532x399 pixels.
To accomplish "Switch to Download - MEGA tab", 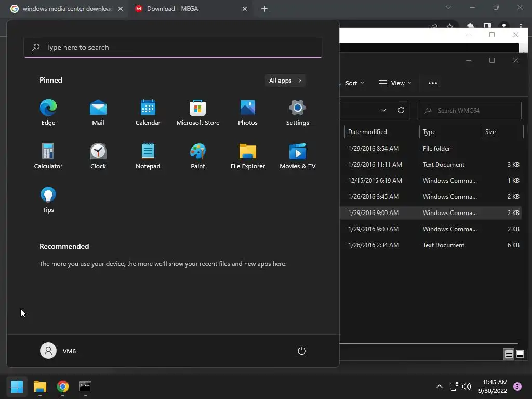I will [x=190, y=9].
